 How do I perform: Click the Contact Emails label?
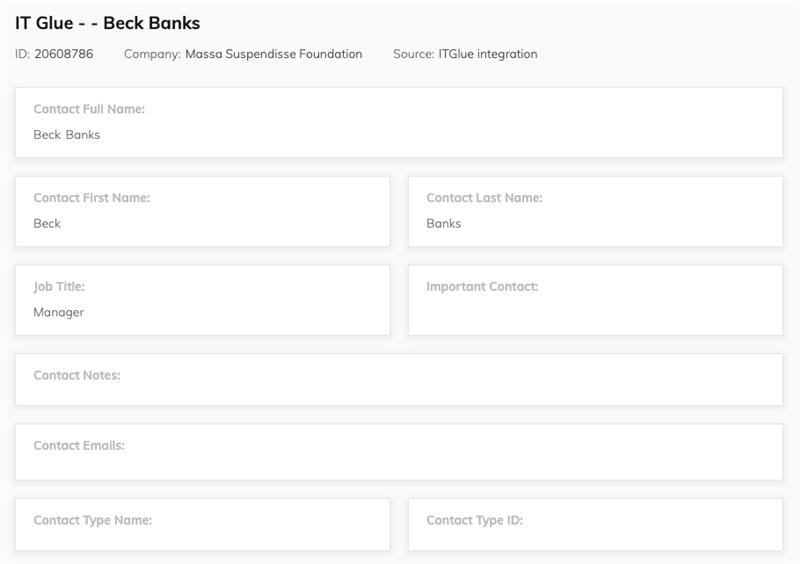(79, 446)
